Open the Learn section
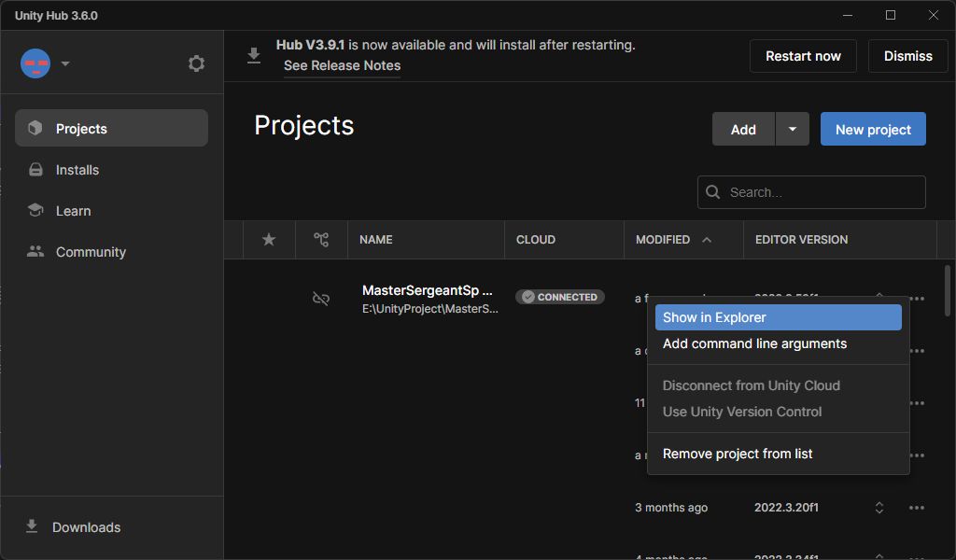Screen dimensions: 956x560 112,210
